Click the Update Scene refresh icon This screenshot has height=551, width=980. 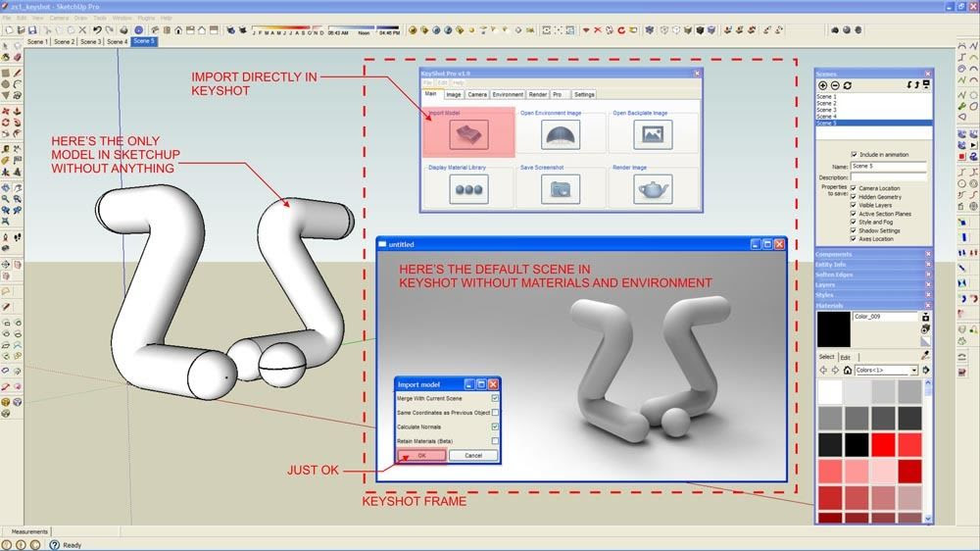(848, 85)
